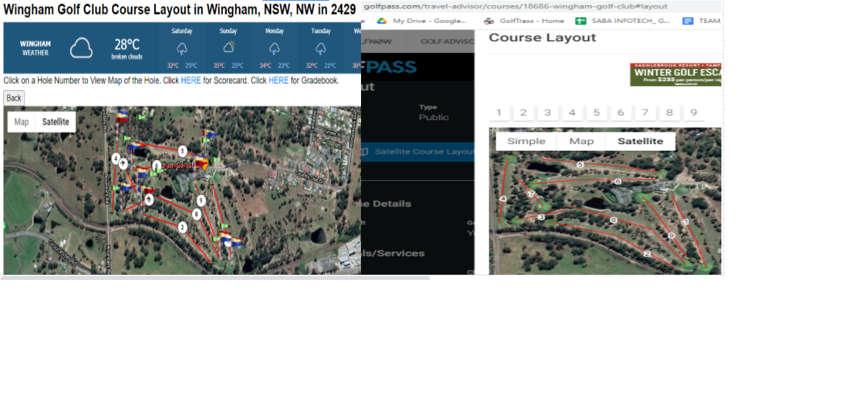Click Saturday's rain forecast icon
This screenshot has height=398, width=868.
point(182,48)
